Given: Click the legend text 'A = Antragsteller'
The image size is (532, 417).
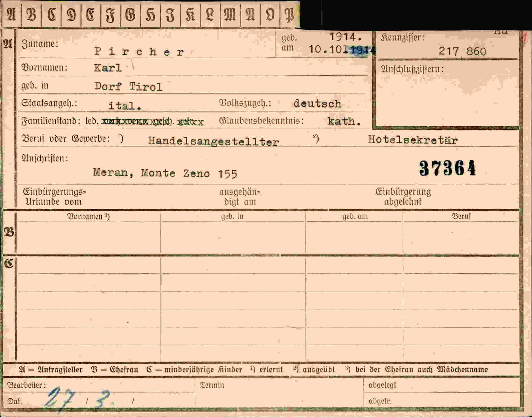Looking at the screenshot, I should coord(51,369).
